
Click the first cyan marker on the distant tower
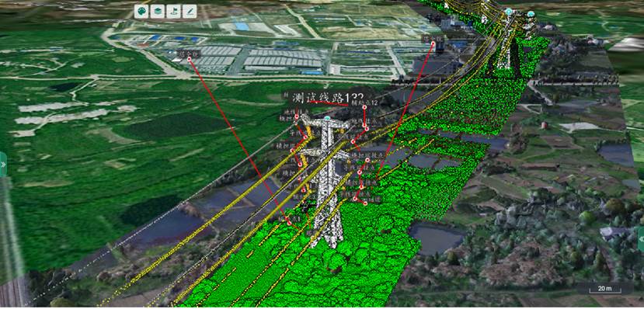(x=509, y=12)
